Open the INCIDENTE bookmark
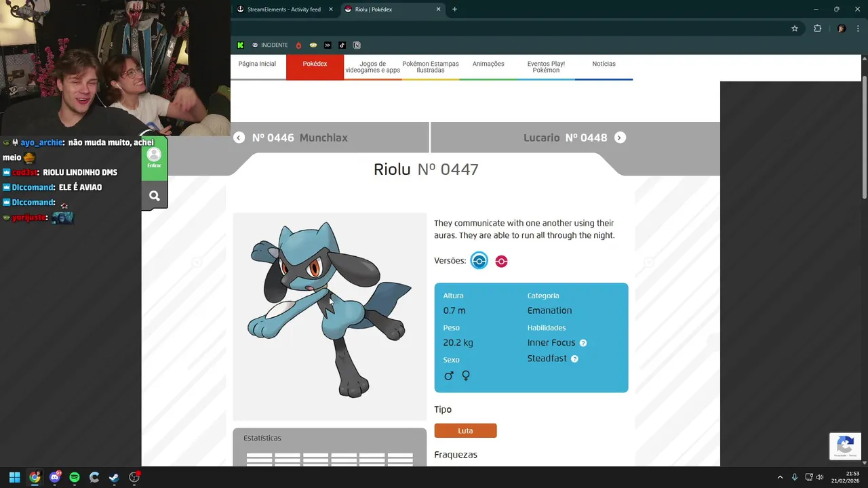Viewport: 868px width, 488px height. 270,45
